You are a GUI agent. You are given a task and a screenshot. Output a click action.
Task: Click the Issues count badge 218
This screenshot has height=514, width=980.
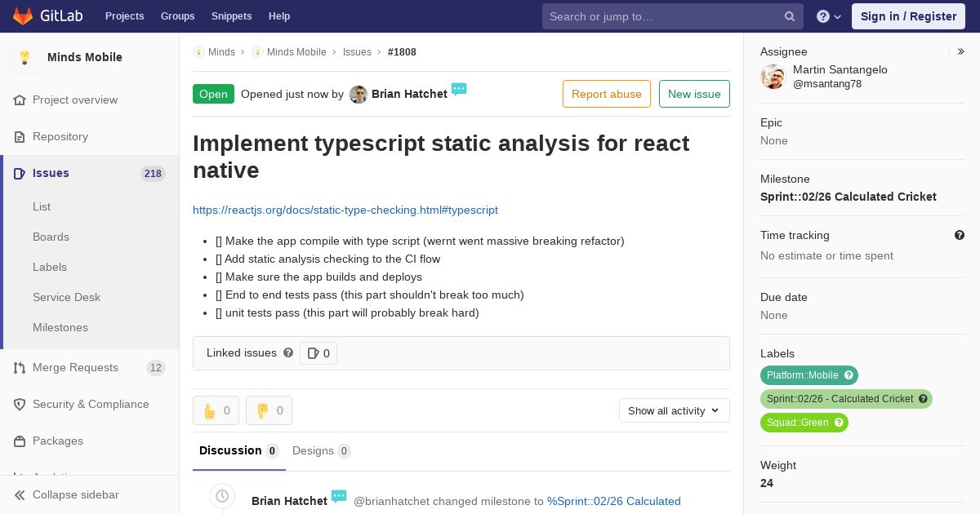point(153,174)
